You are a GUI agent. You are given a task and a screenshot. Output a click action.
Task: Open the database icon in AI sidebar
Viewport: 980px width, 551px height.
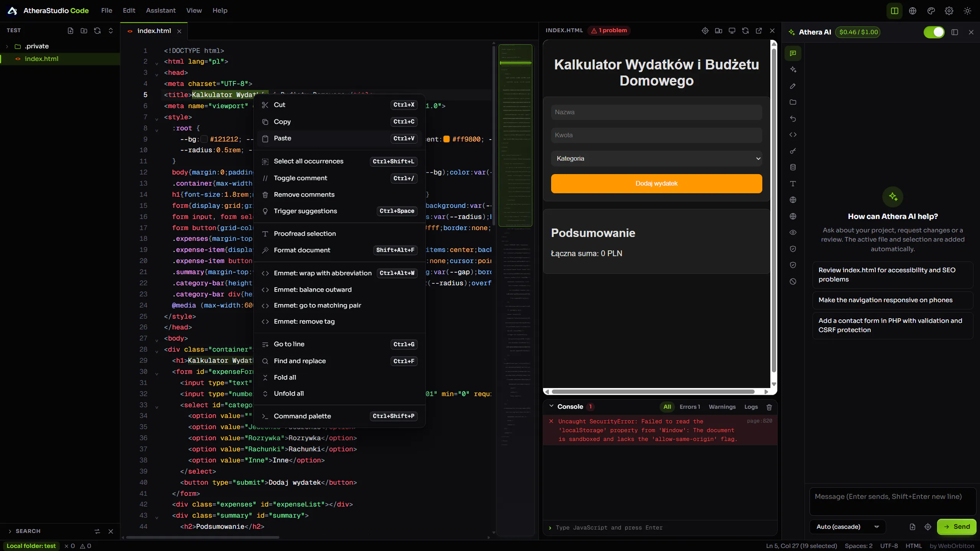(793, 167)
